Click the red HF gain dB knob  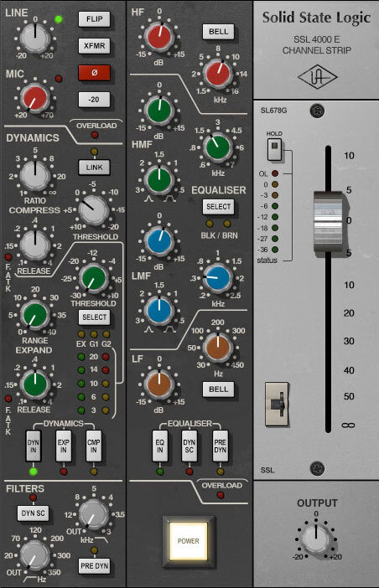click(159, 37)
